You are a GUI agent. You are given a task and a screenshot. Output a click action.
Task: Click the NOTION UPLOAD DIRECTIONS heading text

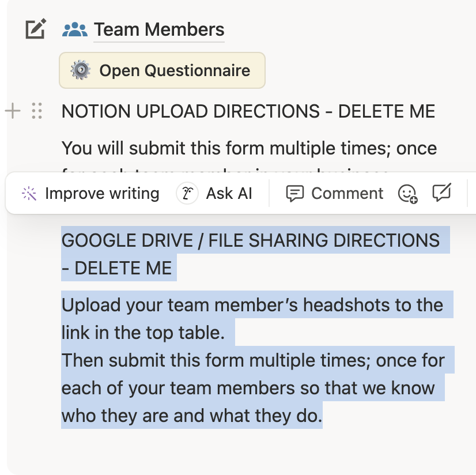pos(248,111)
